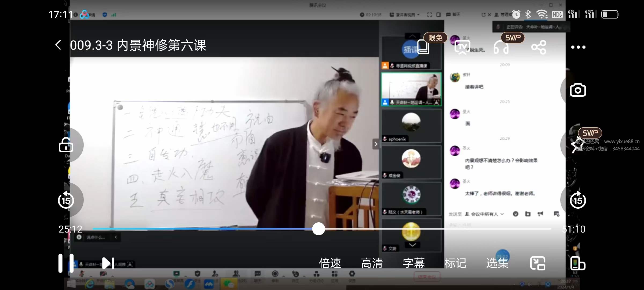
Task: Open the more options (…) menu
Action: (x=577, y=47)
